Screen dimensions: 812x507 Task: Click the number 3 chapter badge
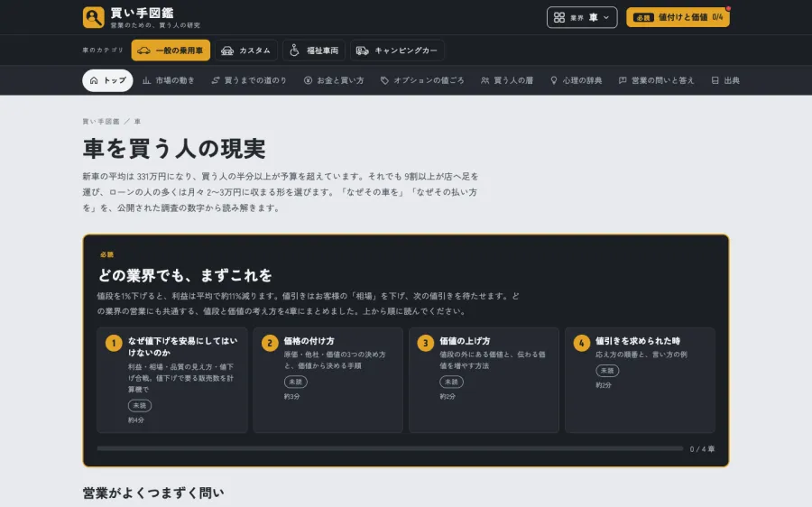click(x=426, y=343)
